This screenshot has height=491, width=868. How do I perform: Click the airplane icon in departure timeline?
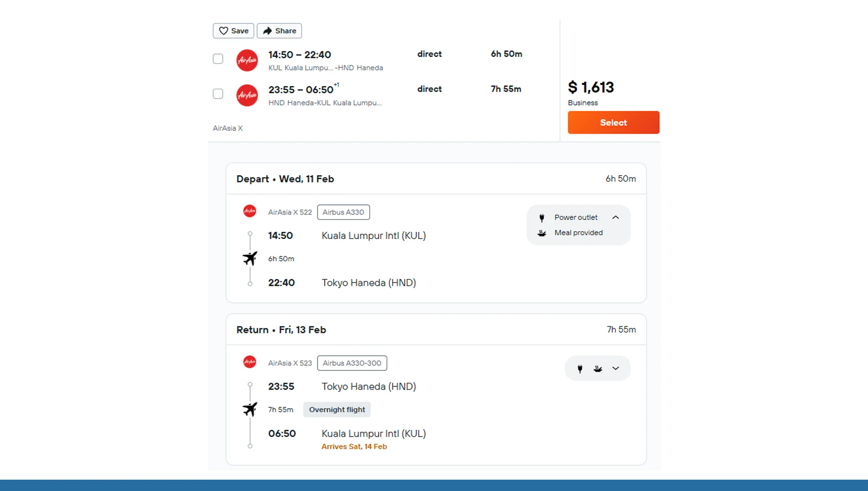coord(250,258)
